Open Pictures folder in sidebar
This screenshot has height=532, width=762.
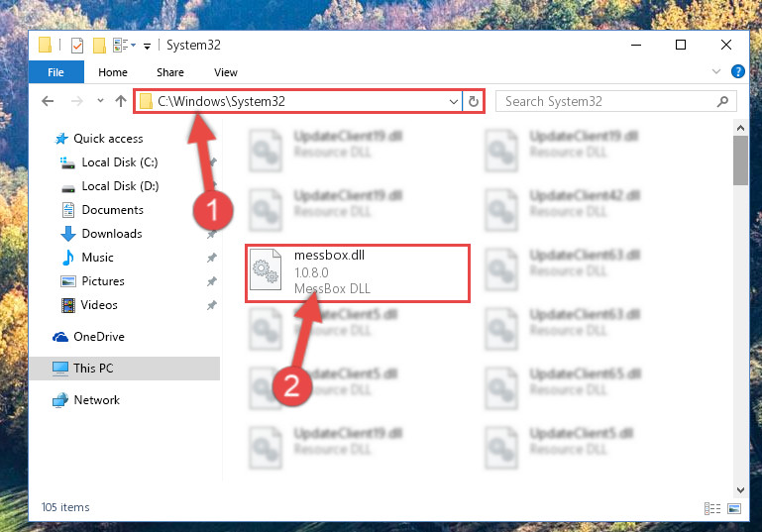click(x=102, y=281)
